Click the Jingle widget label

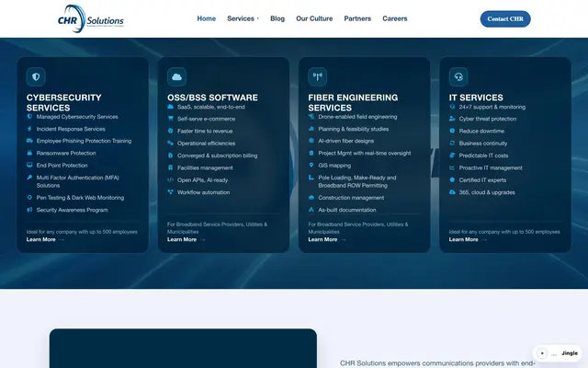tap(570, 353)
